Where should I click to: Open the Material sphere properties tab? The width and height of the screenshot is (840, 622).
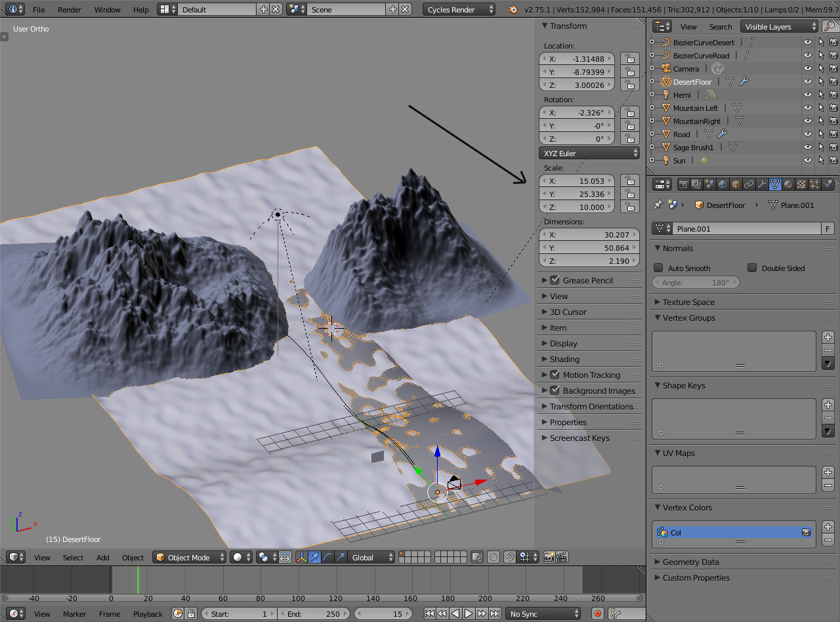[x=788, y=185]
